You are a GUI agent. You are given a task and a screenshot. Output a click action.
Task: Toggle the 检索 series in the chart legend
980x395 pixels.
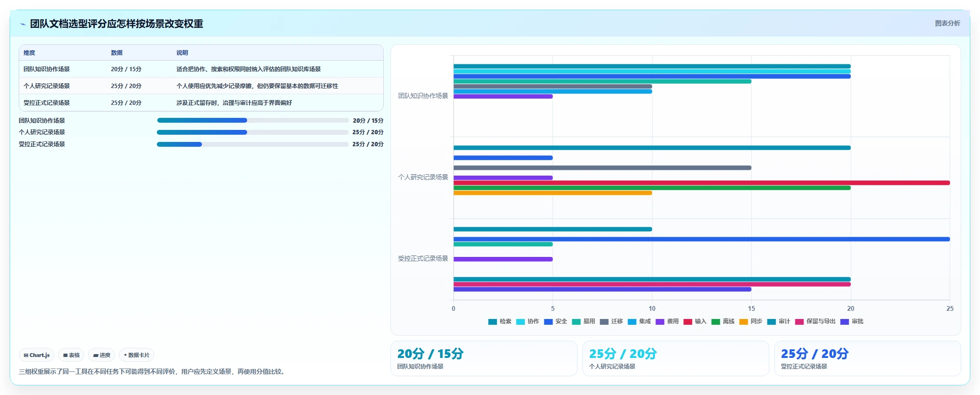point(500,321)
